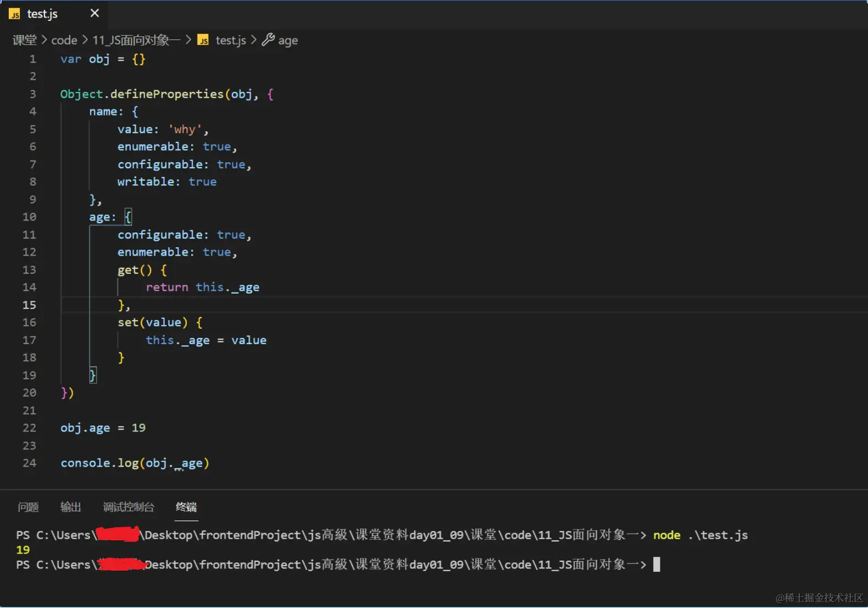
Task: Open the 调试控制台 panel tab
Action: click(x=129, y=507)
